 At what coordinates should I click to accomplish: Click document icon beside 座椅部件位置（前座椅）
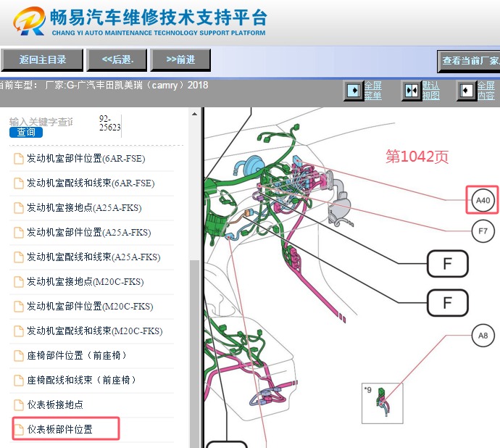pyautogui.click(x=19, y=356)
